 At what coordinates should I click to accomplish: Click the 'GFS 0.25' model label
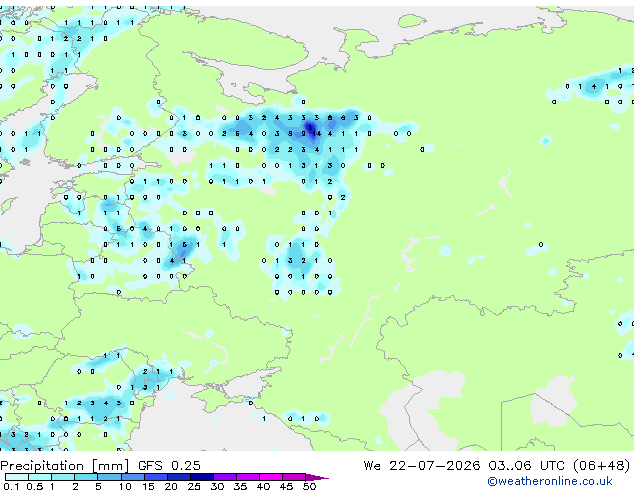169,466
